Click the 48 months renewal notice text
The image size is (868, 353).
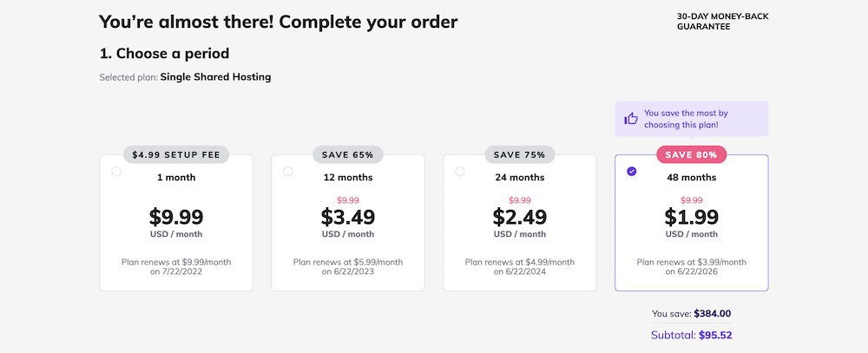point(692,266)
